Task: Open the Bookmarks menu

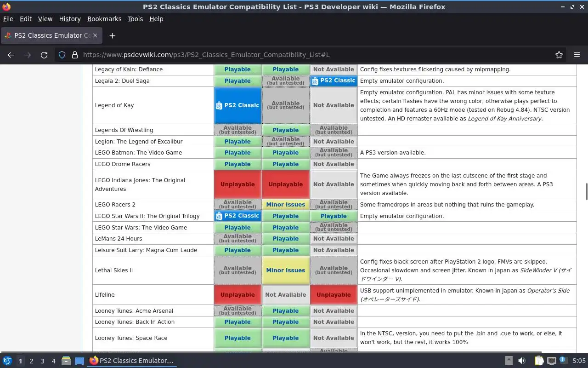Action: [104, 19]
